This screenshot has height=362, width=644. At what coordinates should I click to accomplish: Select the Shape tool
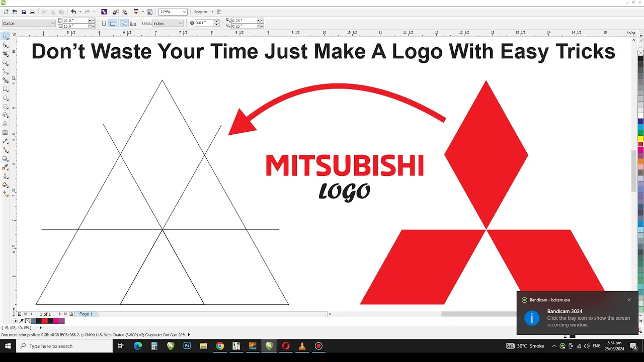coord(6,45)
